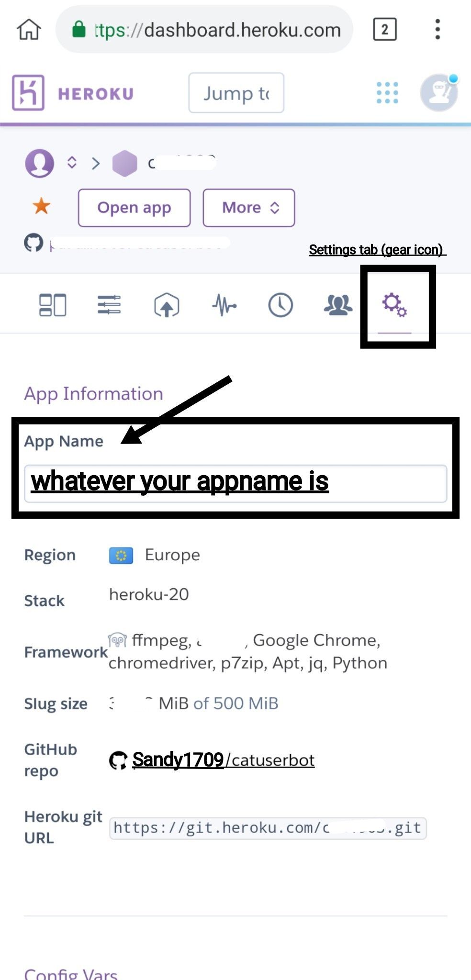Open the Sandy1709/catuserbot GitHub link
This screenshot has width=471, height=980.
(224, 760)
